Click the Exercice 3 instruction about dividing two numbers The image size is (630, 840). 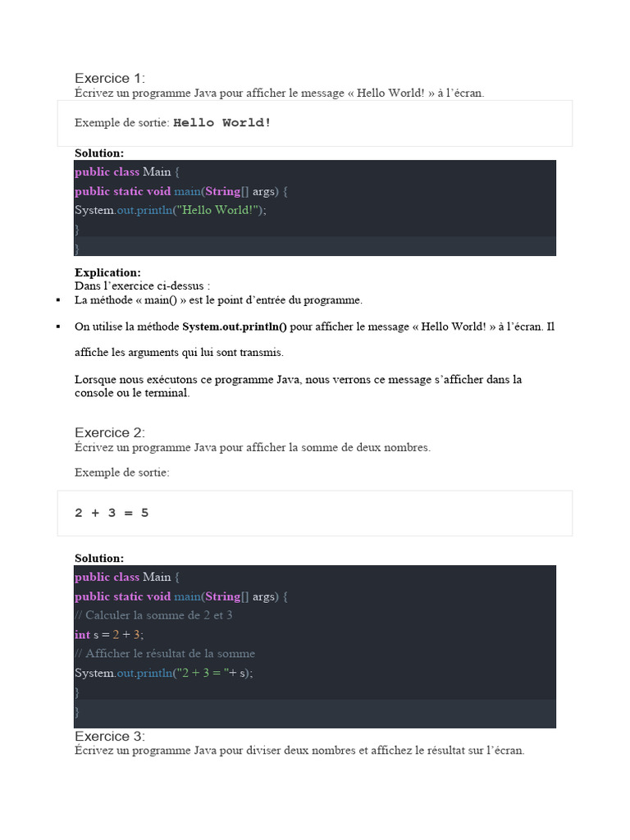[x=299, y=751]
